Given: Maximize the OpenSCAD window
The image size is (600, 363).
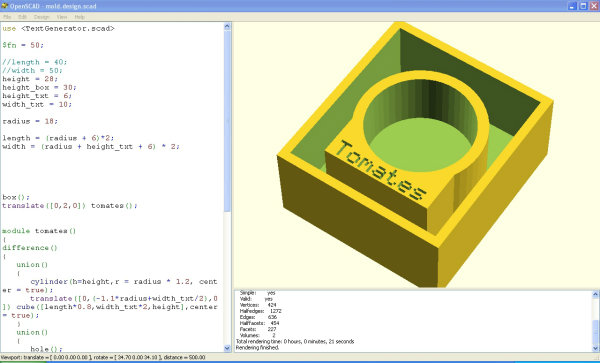Looking at the screenshot, I should click(x=583, y=6).
